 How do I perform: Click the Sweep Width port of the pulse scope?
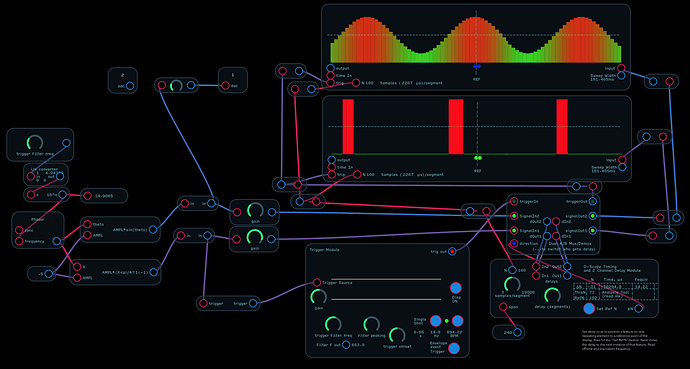coord(621,167)
